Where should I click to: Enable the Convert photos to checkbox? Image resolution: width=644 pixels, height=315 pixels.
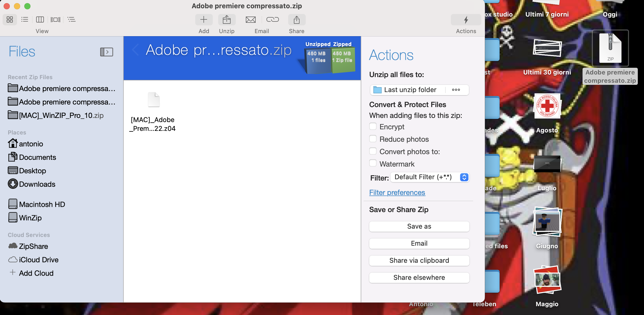pyautogui.click(x=373, y=151)
